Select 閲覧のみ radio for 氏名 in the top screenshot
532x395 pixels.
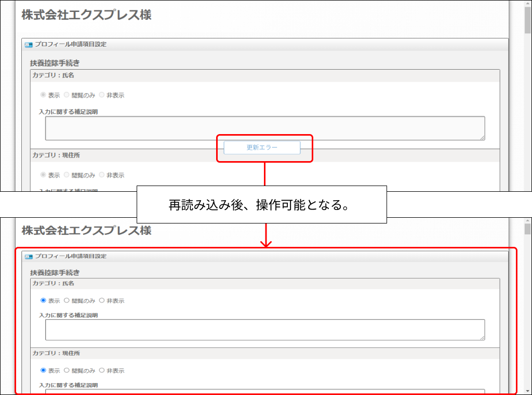66,95
